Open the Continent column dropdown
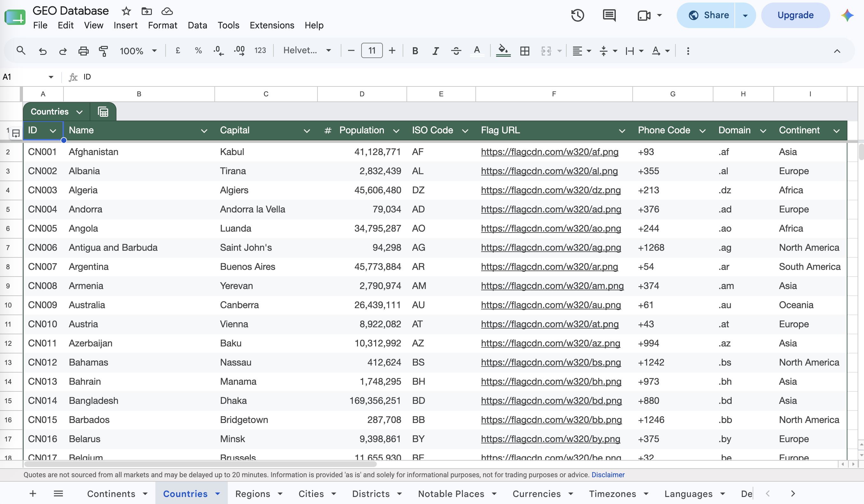The width and height of the screenshot is (864, 504). [836, 131]
